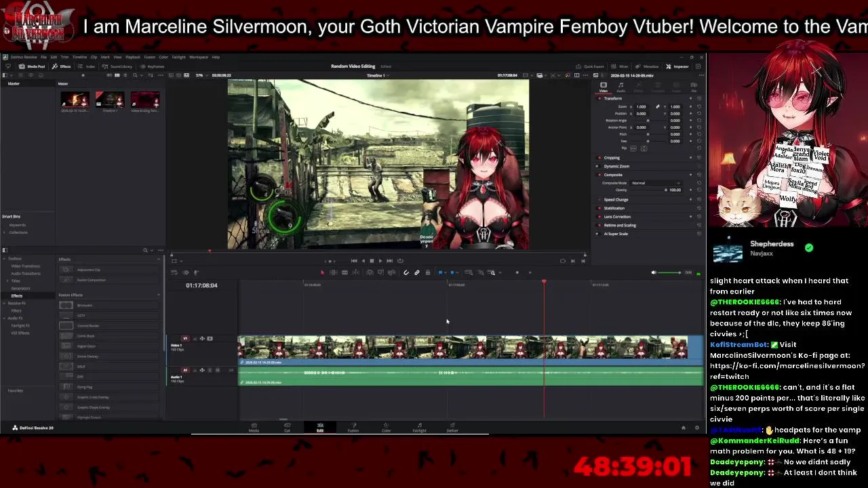Switch to the Cut page tab
Screen dimensions: 868x488
tap(287, 428)
